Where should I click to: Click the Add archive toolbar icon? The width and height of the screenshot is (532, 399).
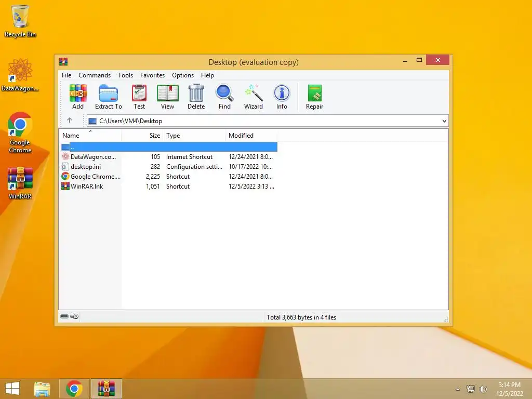[x=78, y=97]
